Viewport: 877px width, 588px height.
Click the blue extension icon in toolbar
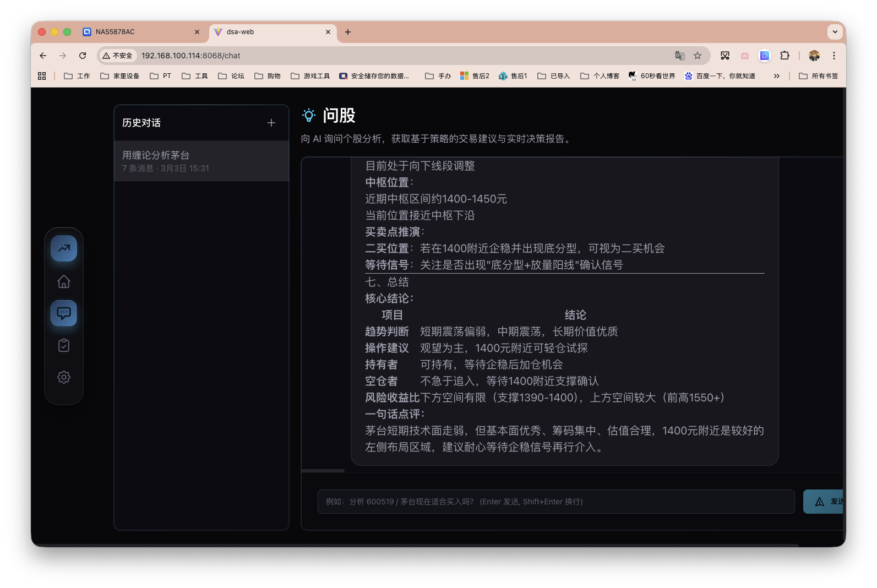[765, 56]
